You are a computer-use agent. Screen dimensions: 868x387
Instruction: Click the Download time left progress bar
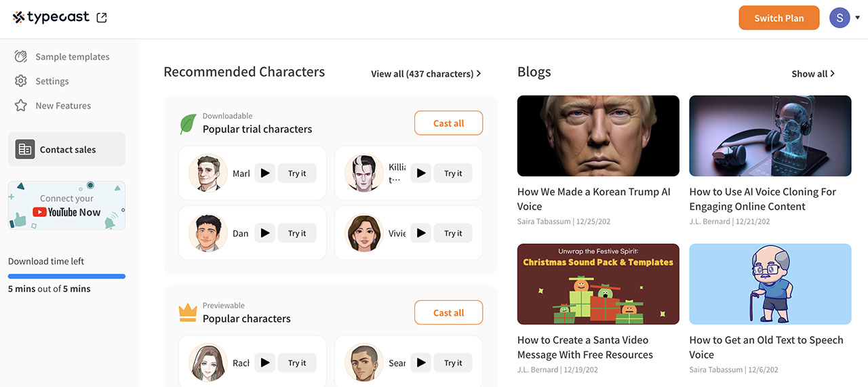(x=66, y=277)
